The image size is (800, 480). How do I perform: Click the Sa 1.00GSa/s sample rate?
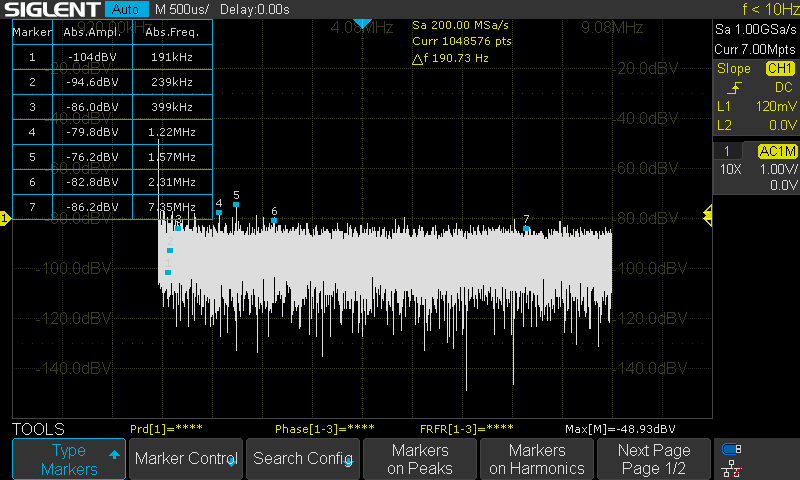[755, 30]
